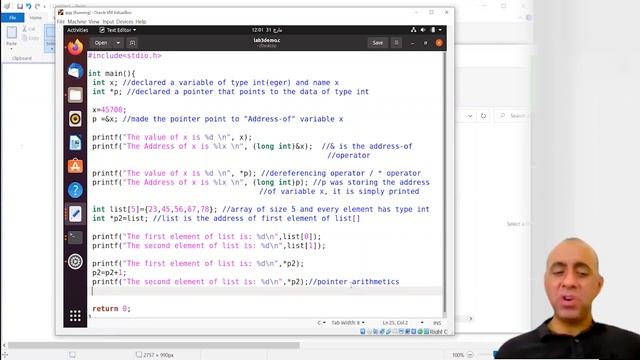Click the '//pointer arithmetics' comment
The width and height of the screenshot is (640, 360).
click(x=354, y=282)
